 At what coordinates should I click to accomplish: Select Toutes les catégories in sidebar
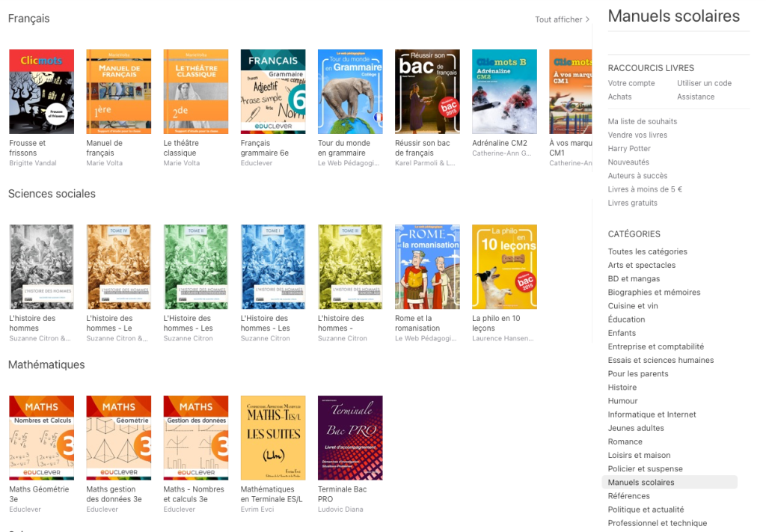[647, 251]
